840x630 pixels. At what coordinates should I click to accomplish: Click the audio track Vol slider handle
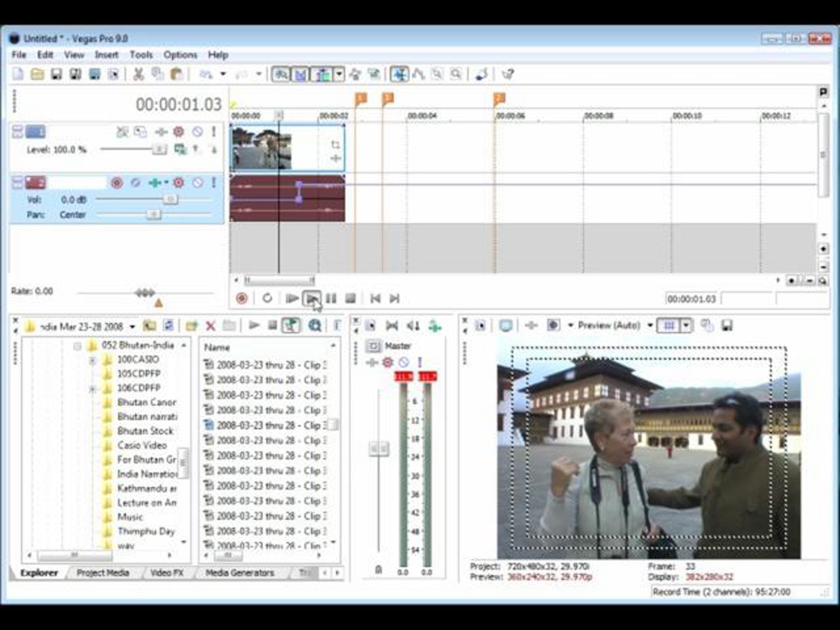[170, 199]
